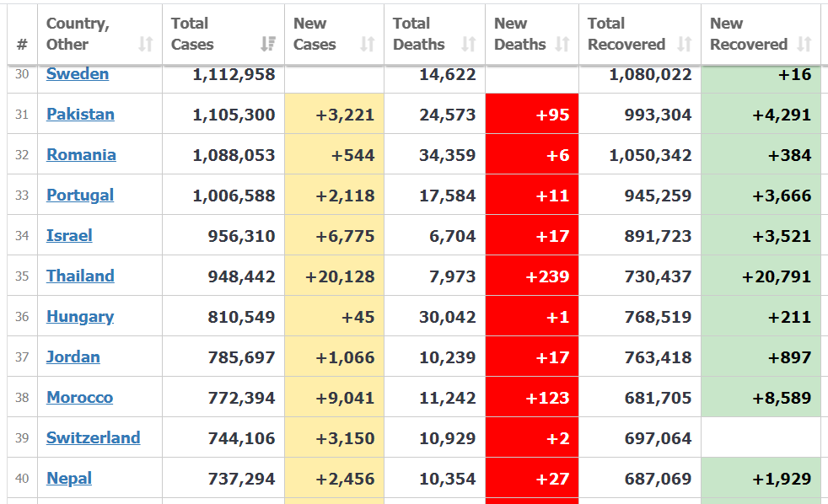
Task: Click the New Cases header label
Action: pos(315,34)
